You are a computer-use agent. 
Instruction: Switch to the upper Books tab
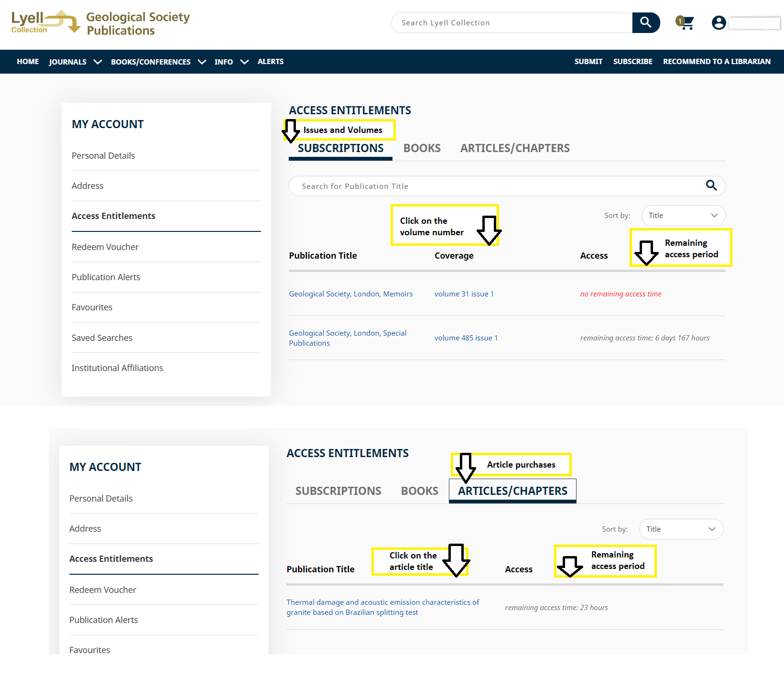tap(422, 148)
